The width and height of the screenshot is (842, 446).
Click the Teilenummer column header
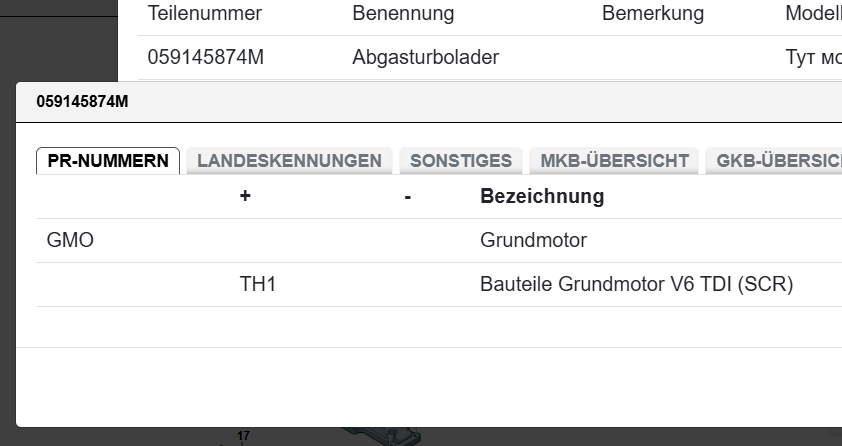(x=205, y=14)
